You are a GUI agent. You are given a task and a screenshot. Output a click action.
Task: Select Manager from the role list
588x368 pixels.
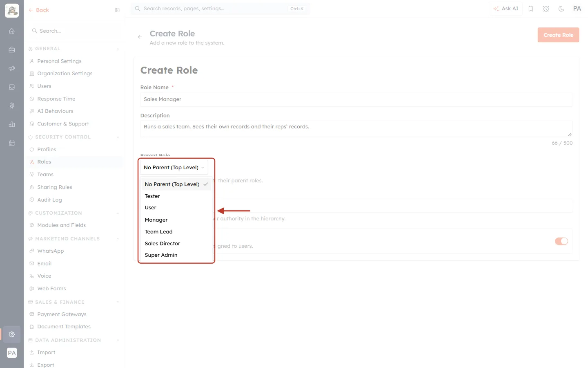click(176, 220)
